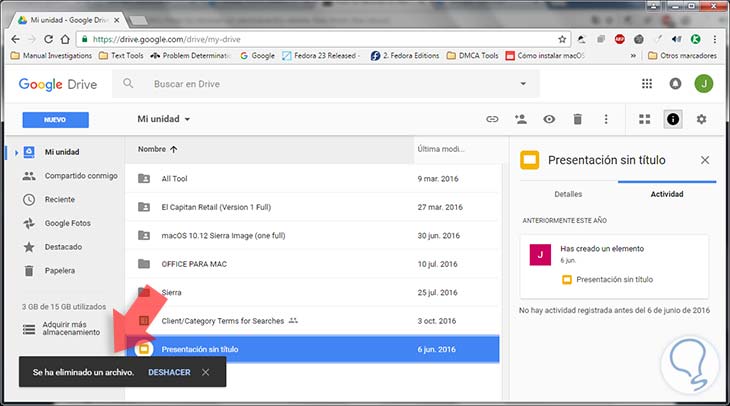Select Mi unidad in the sidebar
Screen dimensions: 730x406
[62, 152]
